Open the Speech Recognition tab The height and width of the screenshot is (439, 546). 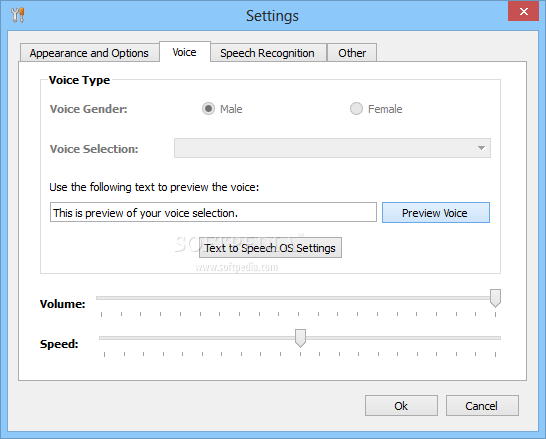(267, 53)
